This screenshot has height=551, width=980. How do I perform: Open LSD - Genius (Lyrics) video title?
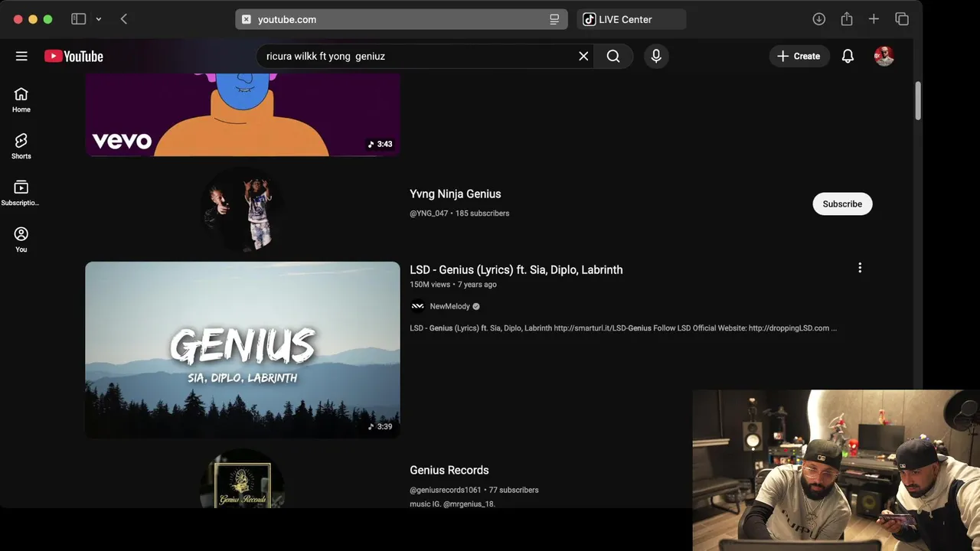coord(516,269)
